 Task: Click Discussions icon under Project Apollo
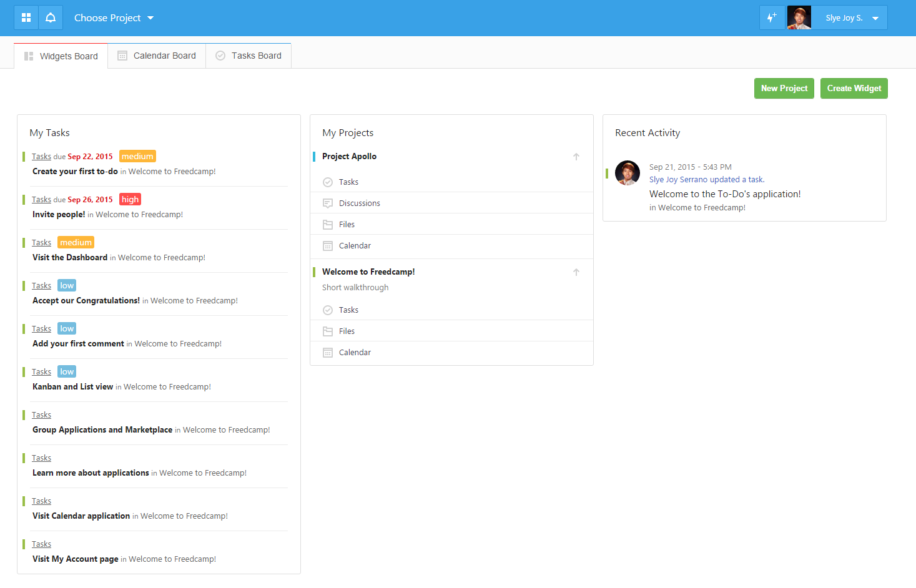click(328, 203)
